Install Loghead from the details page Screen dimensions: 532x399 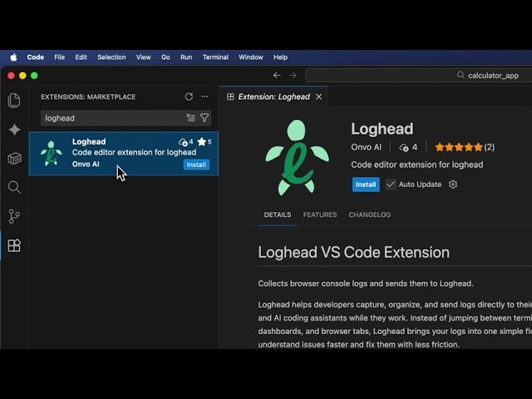pos(366,185)
